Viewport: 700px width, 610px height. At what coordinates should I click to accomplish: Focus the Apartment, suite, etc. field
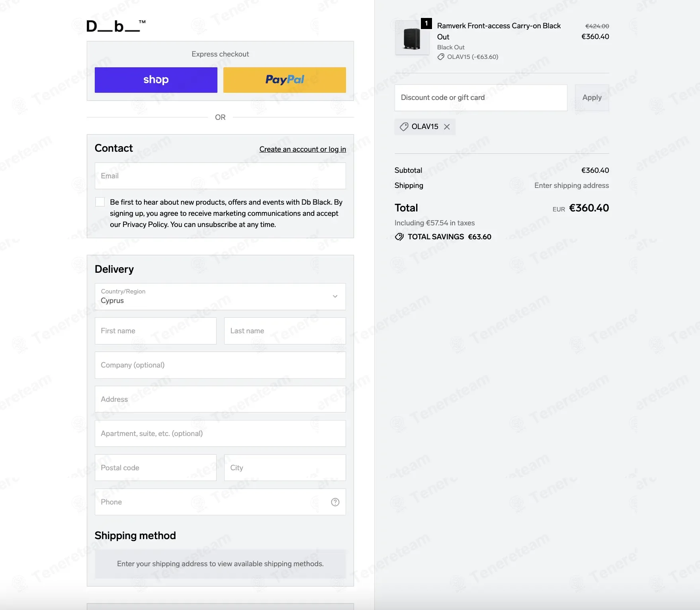220,434
